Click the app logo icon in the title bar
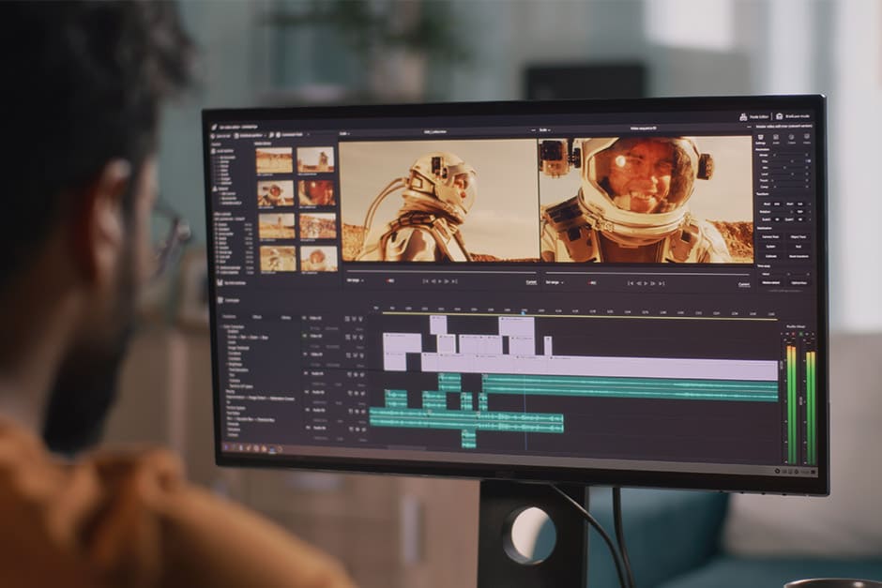The height and width of the screenshot is (588, 882). (214, 126)
